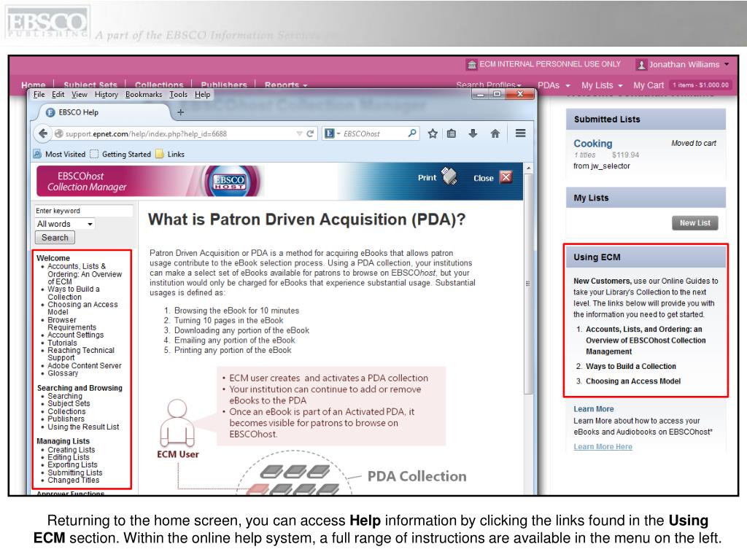Open the browser Help menu

[x=203, y=95]
